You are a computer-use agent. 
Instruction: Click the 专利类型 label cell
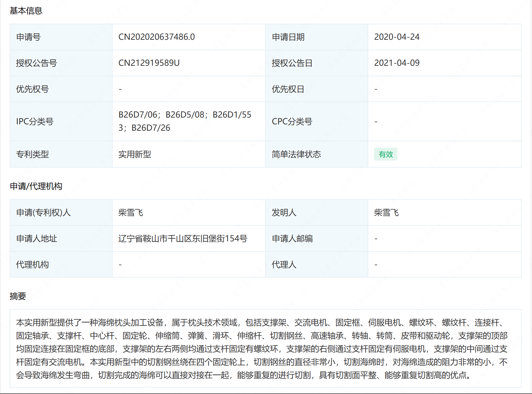pos(61,154)
